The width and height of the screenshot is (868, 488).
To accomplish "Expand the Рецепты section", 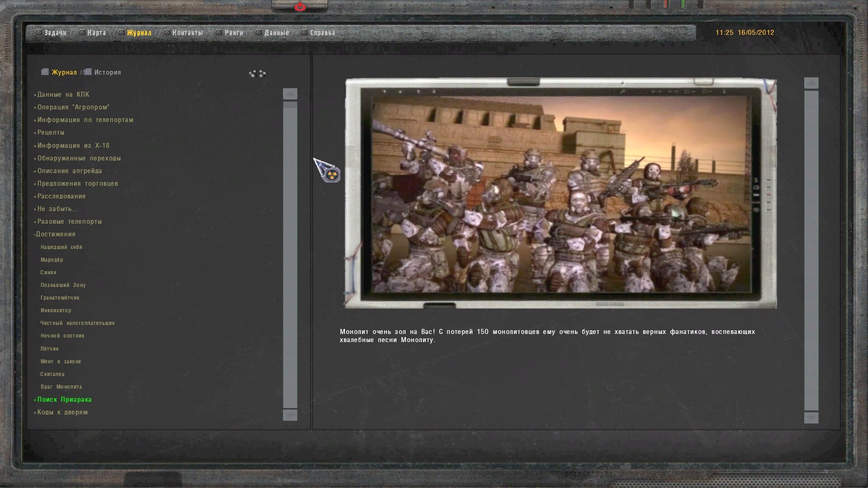I will [49, 132].
